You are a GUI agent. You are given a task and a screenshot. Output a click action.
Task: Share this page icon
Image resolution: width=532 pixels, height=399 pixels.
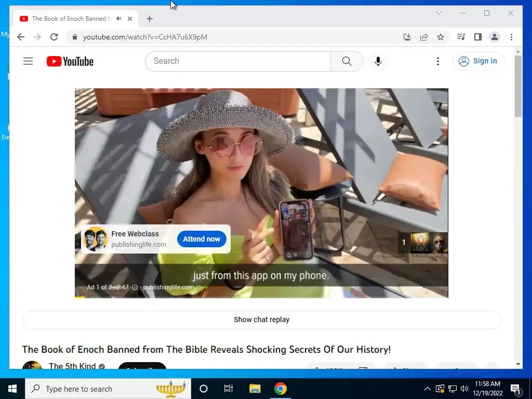click(x=424, y=37)
